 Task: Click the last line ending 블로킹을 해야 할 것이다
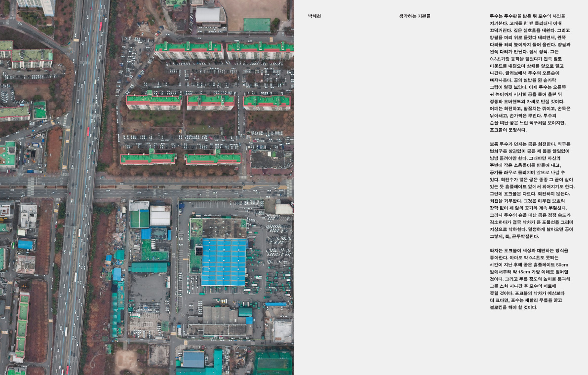coord(513,307)
